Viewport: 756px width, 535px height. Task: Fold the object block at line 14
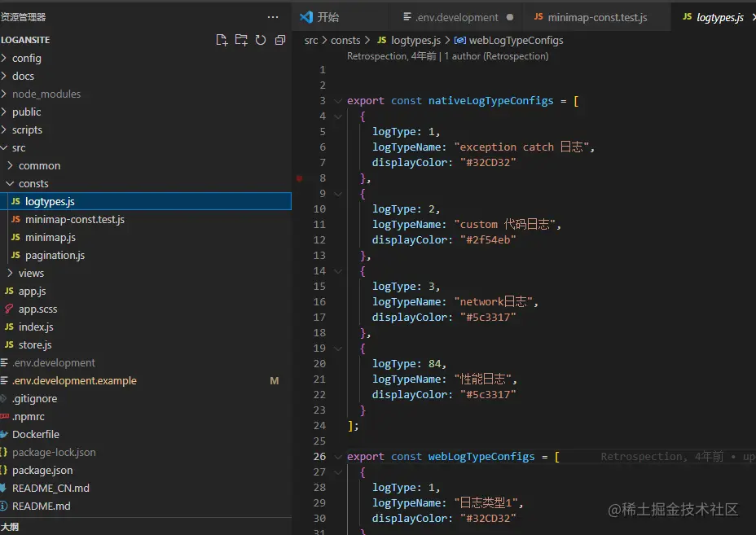pos(338,271)
